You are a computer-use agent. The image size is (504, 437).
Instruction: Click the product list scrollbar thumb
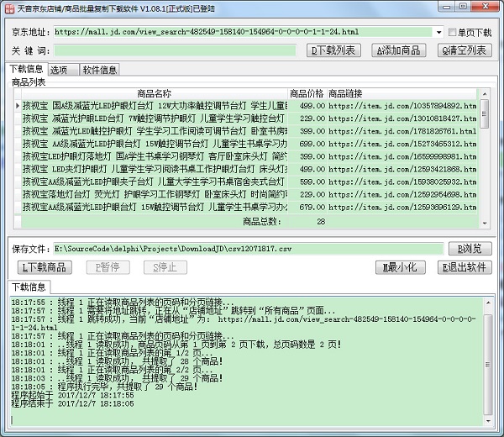[485, 113]
